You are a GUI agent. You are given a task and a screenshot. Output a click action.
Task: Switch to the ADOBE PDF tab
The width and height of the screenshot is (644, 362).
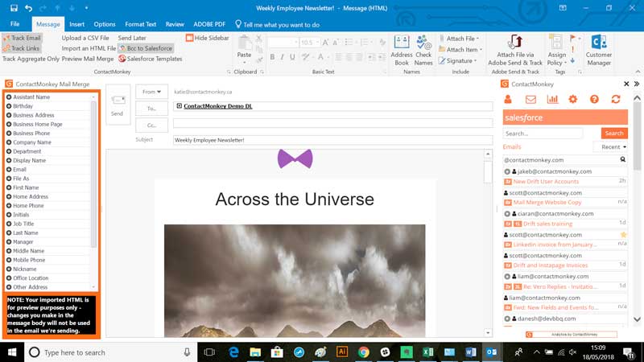pyautogui.click(x=209, y=24)
